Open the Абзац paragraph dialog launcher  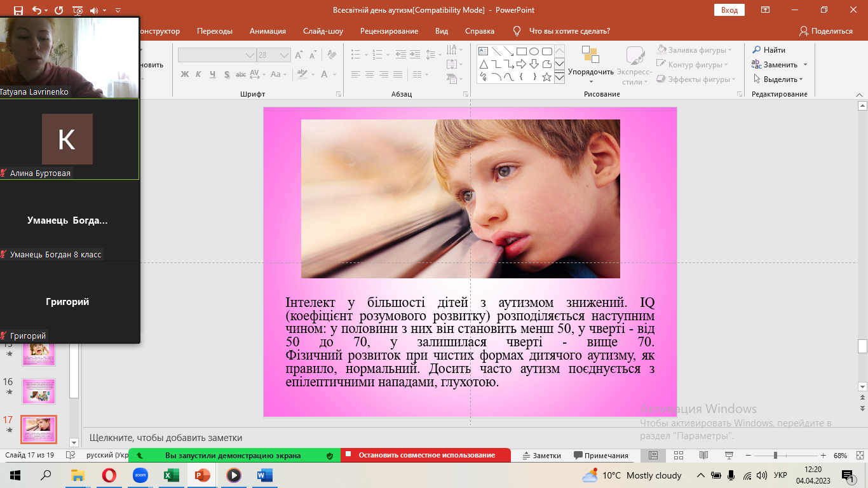[x=466, y=94]
